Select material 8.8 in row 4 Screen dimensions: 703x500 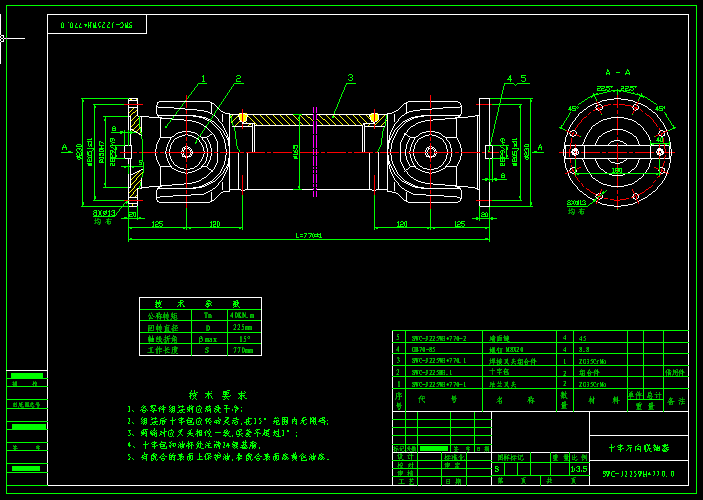(x=584, y=349)
